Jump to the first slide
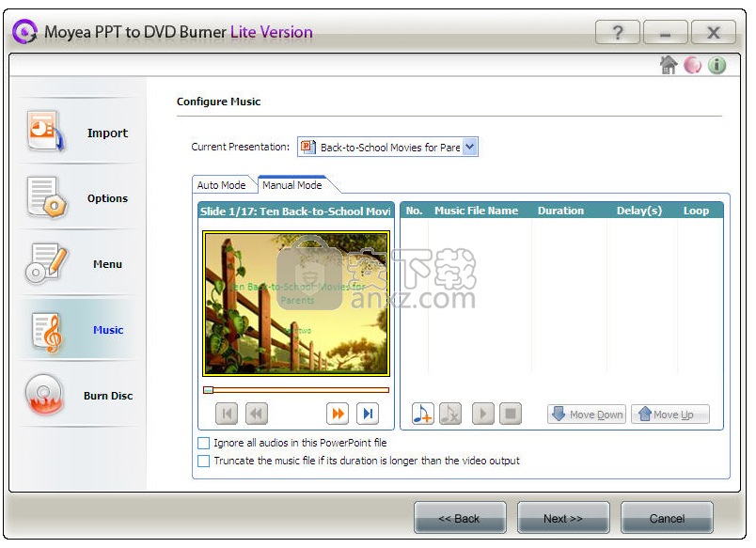Screen dimensions: 756x548 pyautogui.click(x=227, y=414)
